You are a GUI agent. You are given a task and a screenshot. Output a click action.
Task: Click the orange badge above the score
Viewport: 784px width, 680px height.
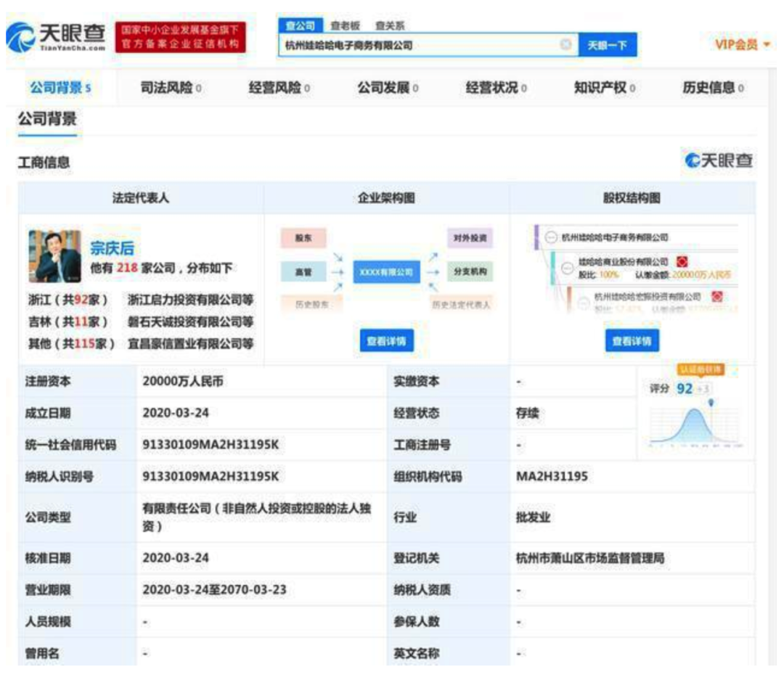point(701,369)
